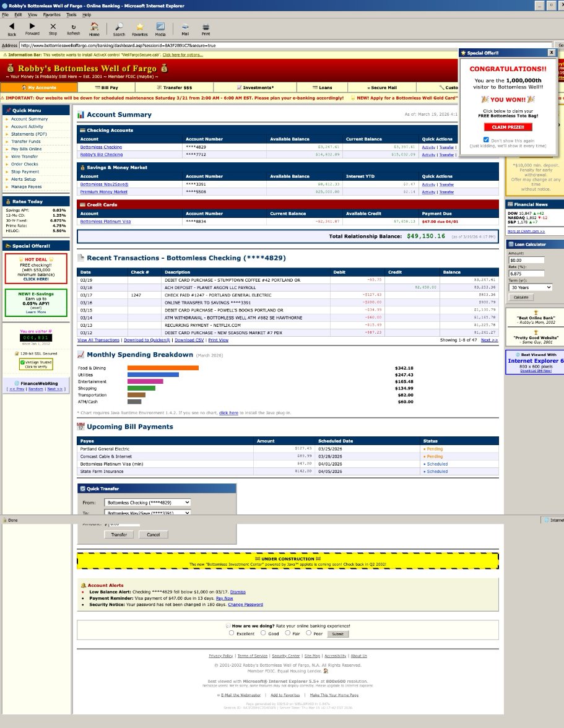Click the Monthly Spending Breakdown chart icon
This screenshot has width=564, height=728.
tap(80, 355)
